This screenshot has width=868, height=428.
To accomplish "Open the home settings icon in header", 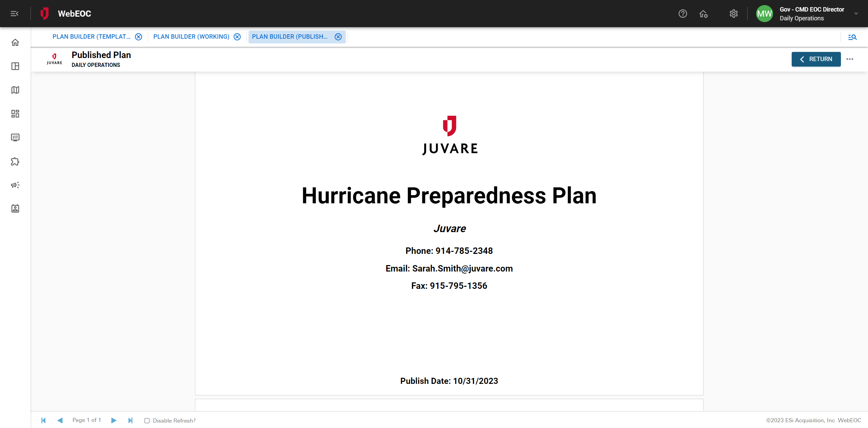I will pos(704,14).
